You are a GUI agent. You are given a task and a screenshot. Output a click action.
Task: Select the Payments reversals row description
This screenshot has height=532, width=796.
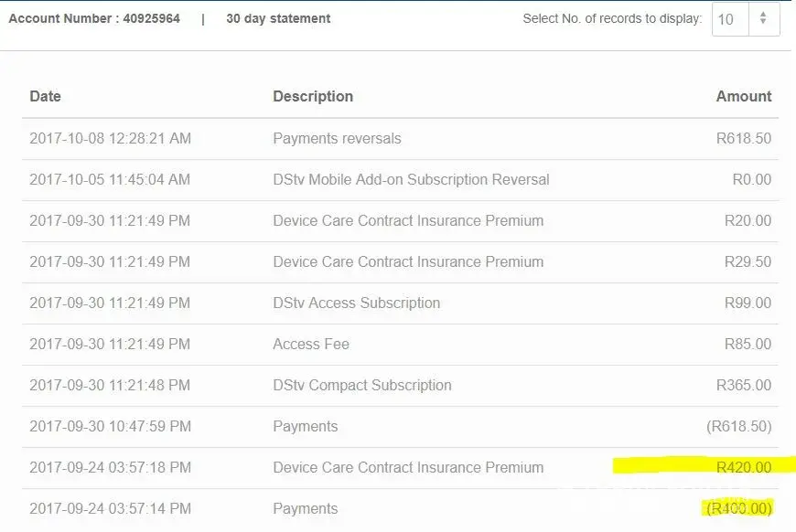coord(337,139)
